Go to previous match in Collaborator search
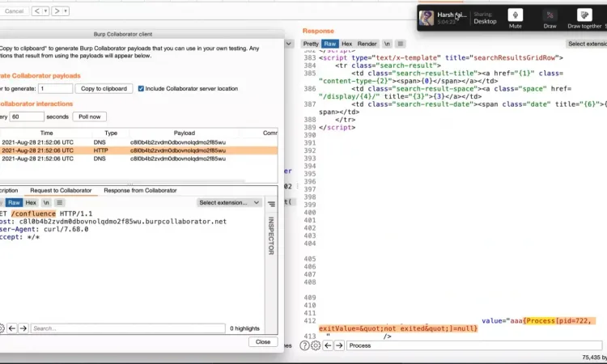Viewport: 607px width, 364px height. 12,328
